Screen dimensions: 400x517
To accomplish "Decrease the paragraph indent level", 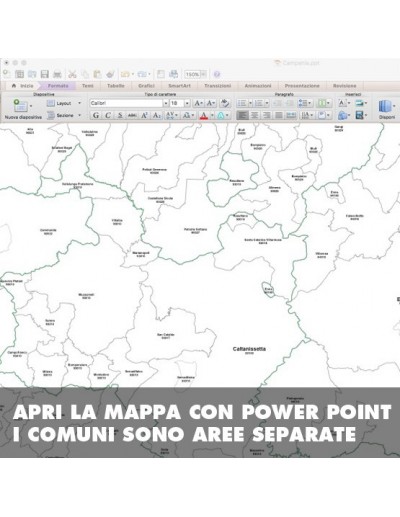I will [277, 103].
